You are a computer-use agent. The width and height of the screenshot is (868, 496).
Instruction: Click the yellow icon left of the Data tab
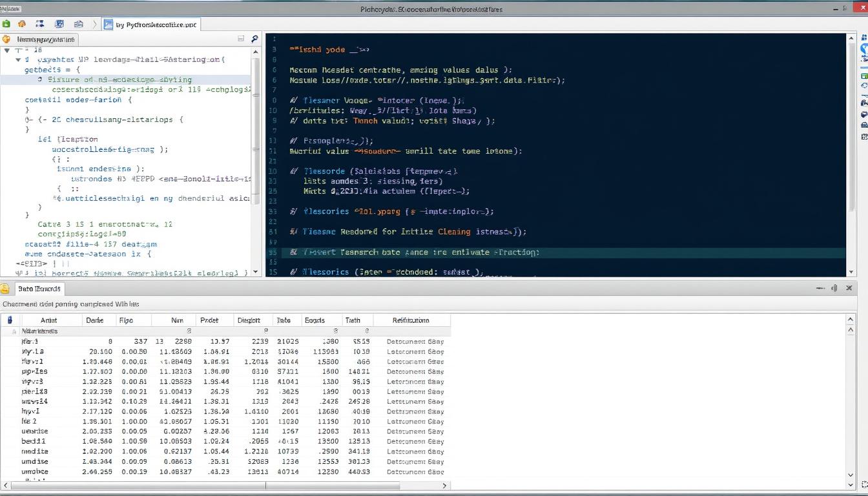click(x=5, y=289)
